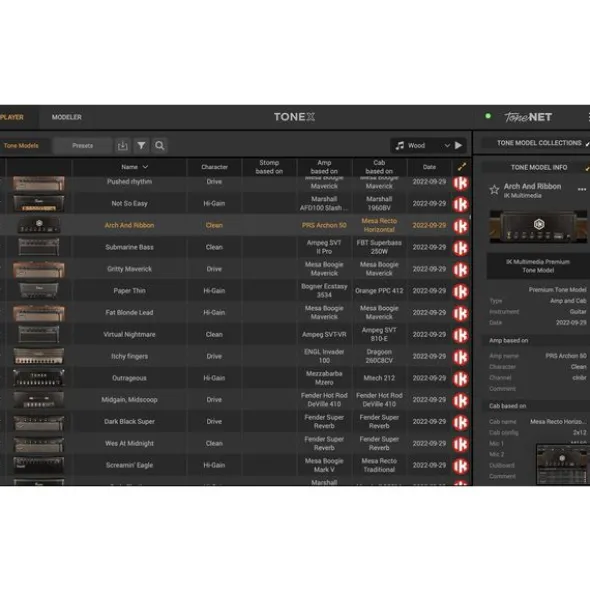Click the IK logo on the Not So Easy row
590x591 pixels.
(461, 205)
